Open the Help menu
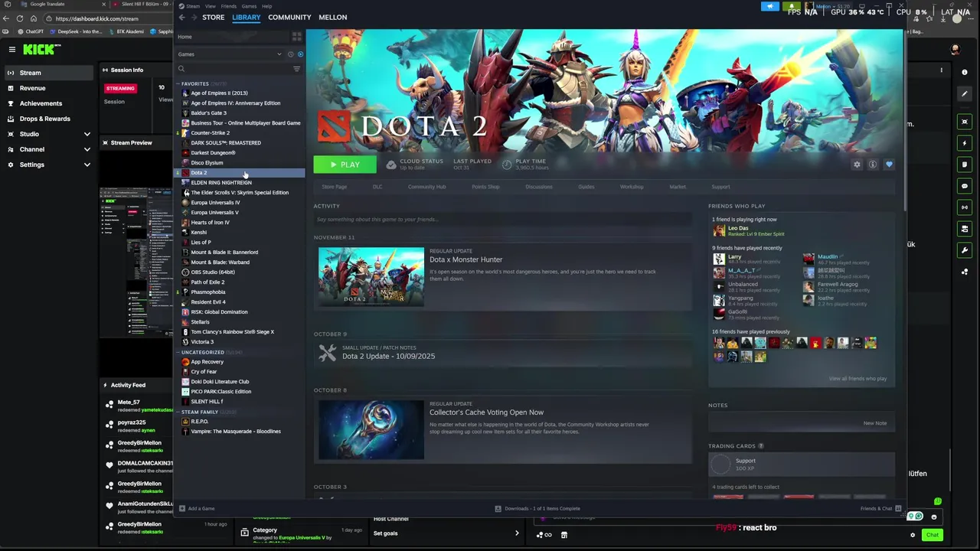980x551 pixels. click(266, 6)
